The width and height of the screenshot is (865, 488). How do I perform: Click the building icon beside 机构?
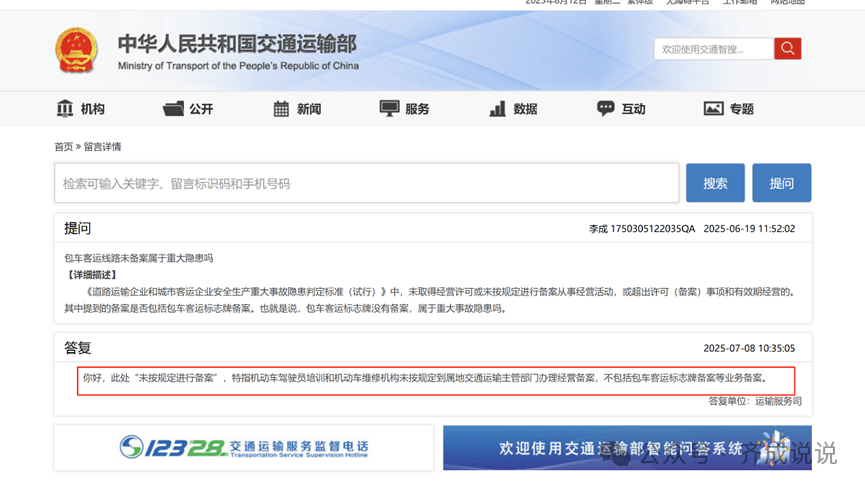click(x=65, y=108)
